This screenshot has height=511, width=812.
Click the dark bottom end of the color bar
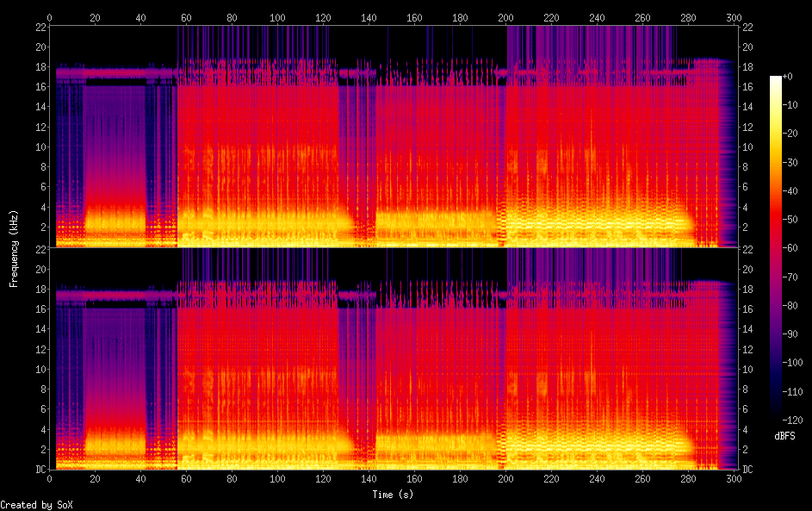point(776,416)
